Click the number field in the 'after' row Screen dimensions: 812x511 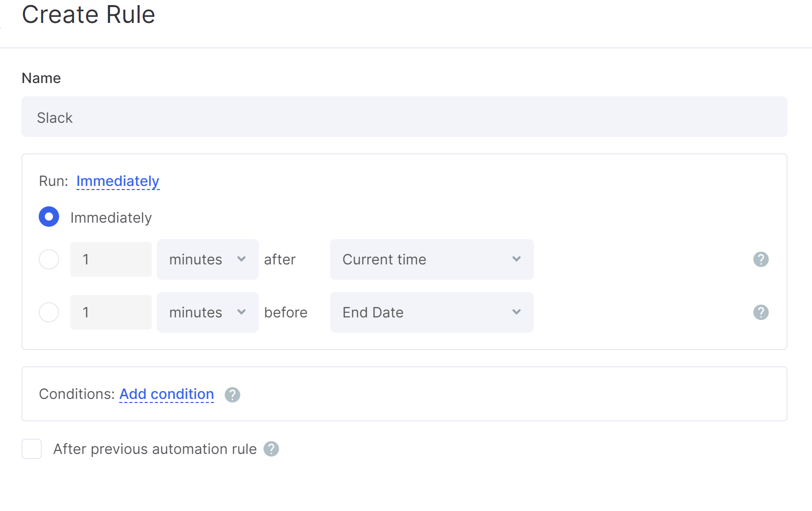click(111, 259)
